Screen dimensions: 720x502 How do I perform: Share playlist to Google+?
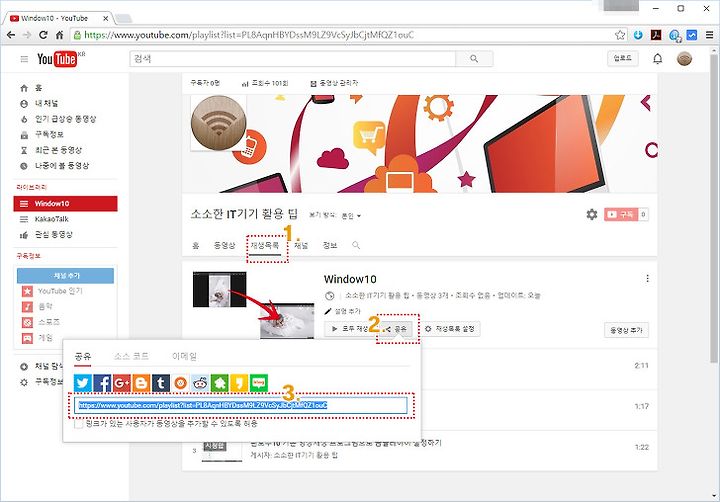(122, 383)
